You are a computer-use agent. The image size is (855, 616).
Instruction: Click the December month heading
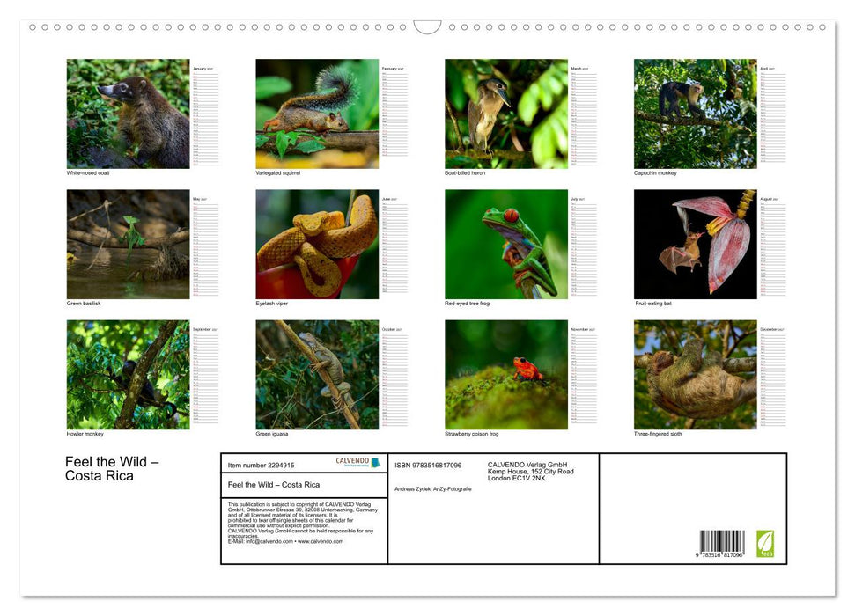coord(772,329)
